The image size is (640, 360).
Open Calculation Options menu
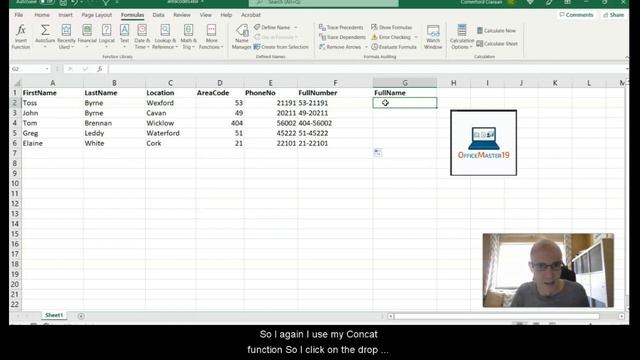[462, 37]
